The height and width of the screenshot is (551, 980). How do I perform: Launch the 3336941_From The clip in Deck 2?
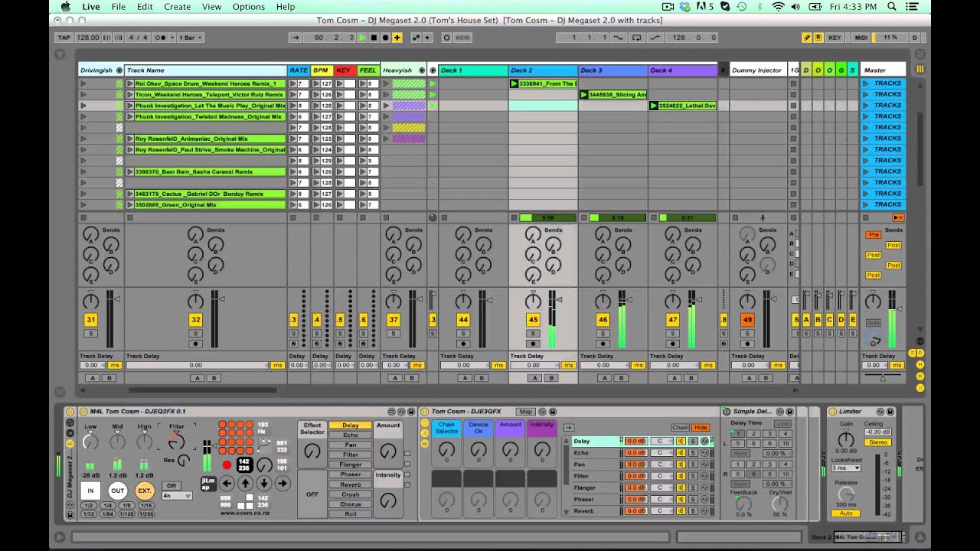click(x=514, y=83)
